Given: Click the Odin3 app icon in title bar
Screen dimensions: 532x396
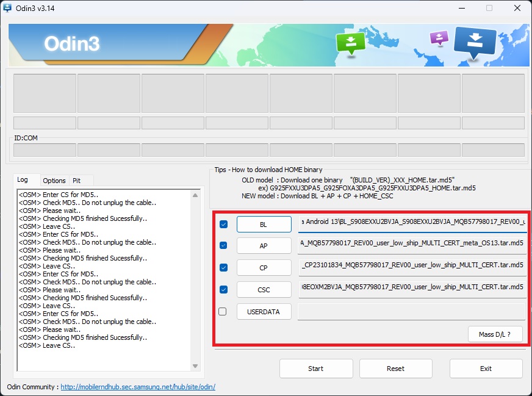Looking at the screenshot, I should (x=7, y=7).
